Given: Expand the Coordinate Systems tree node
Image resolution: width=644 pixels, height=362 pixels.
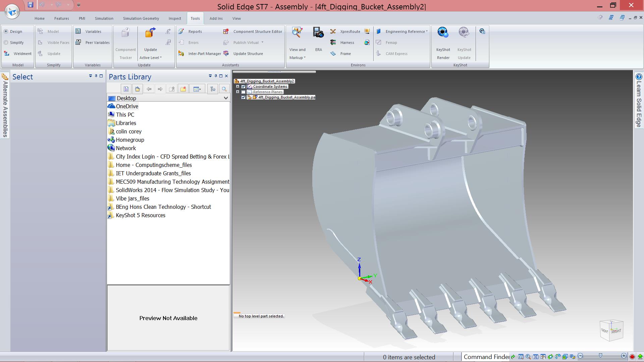Looking at the screenshot, I should point(238,86).
